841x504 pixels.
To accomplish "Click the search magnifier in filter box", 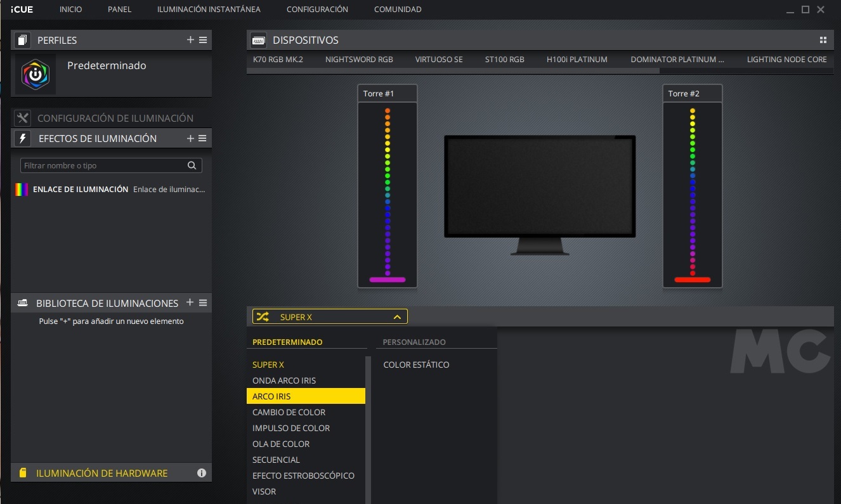I will coord(192,165).
